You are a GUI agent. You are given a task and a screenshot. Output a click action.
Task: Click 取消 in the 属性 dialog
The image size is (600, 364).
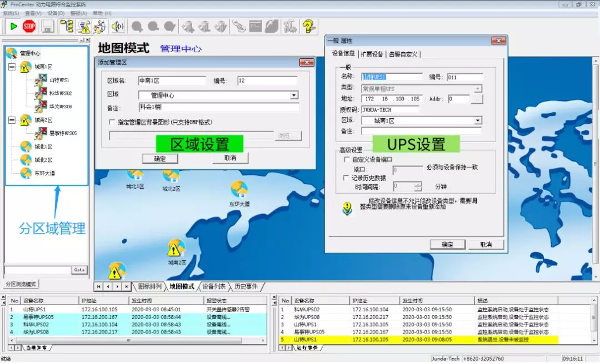click(485, 244)
